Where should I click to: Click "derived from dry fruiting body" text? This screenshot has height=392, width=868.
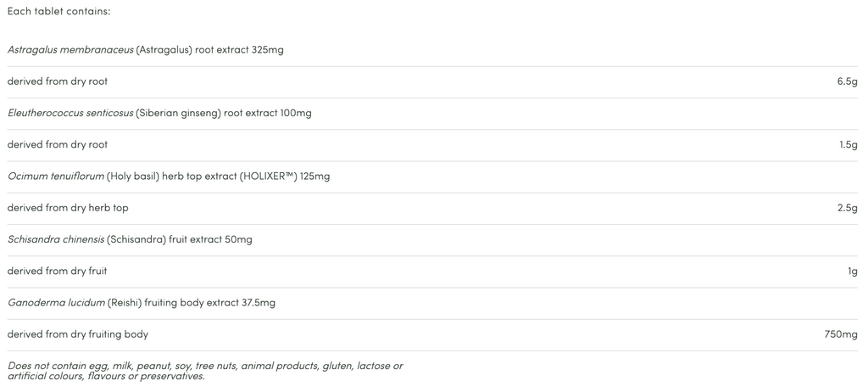click(78, 334)
